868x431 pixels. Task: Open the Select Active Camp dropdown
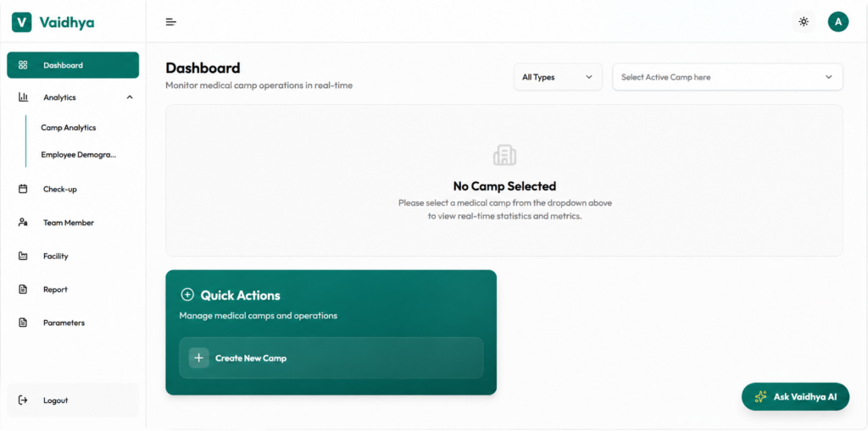tap(727, 77)
